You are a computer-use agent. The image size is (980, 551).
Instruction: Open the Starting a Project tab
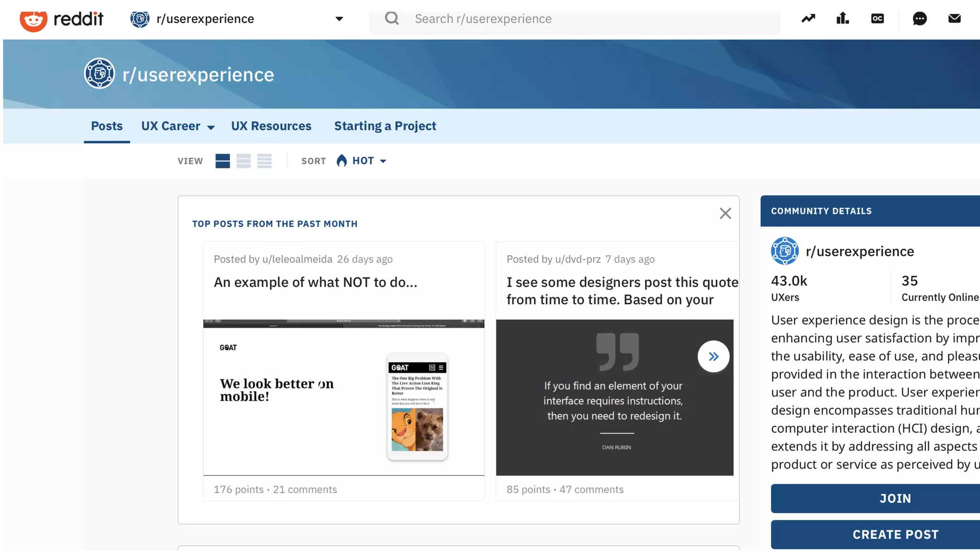[x=385, y=126]
